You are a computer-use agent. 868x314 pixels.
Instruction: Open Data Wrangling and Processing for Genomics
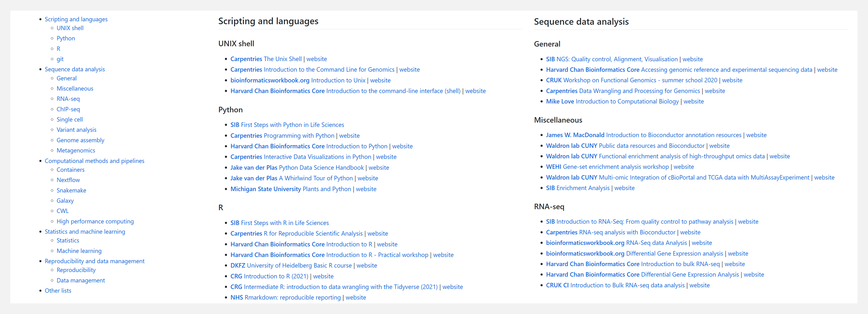click(x=623, y=91)
